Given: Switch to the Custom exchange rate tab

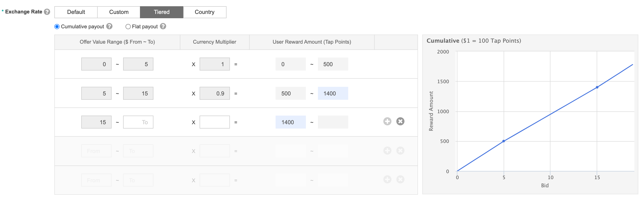Looking at the screenshot, I should (x=119, y=12).
